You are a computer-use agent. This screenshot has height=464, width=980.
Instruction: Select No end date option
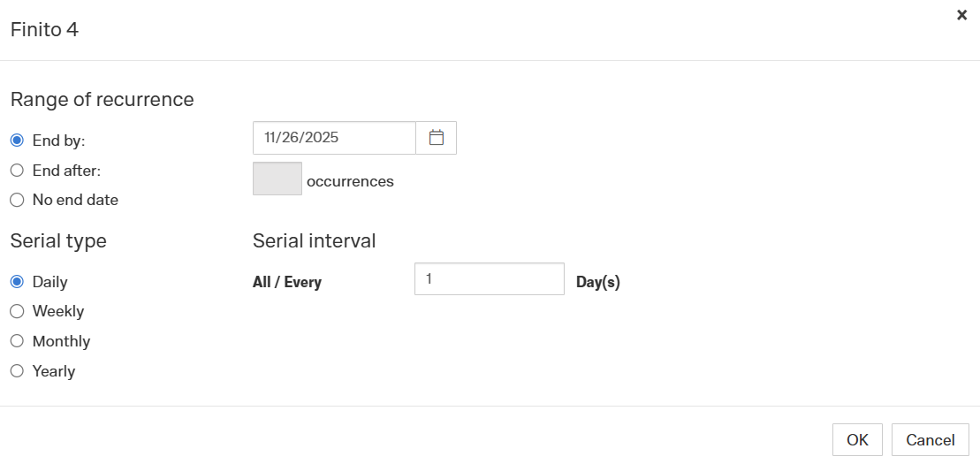pos(17,200)
